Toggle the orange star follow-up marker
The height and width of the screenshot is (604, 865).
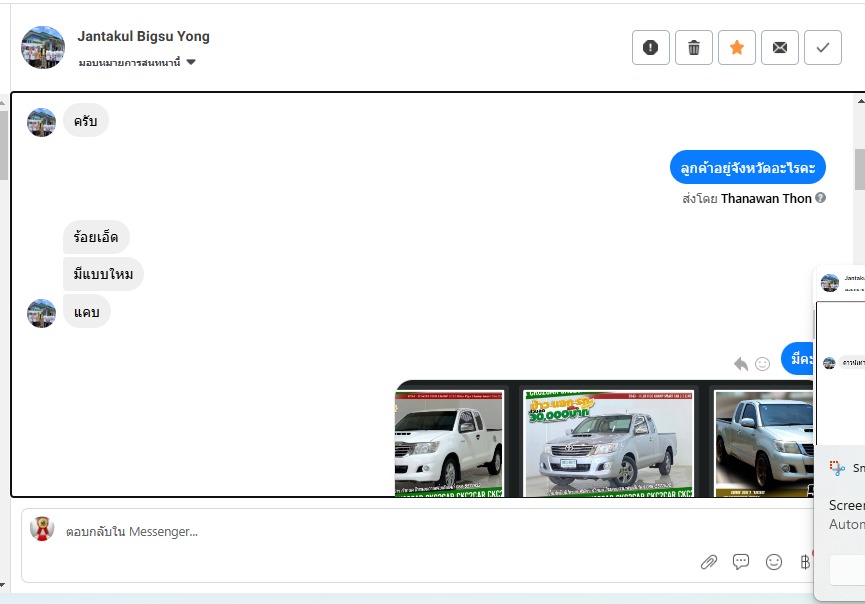736,47
